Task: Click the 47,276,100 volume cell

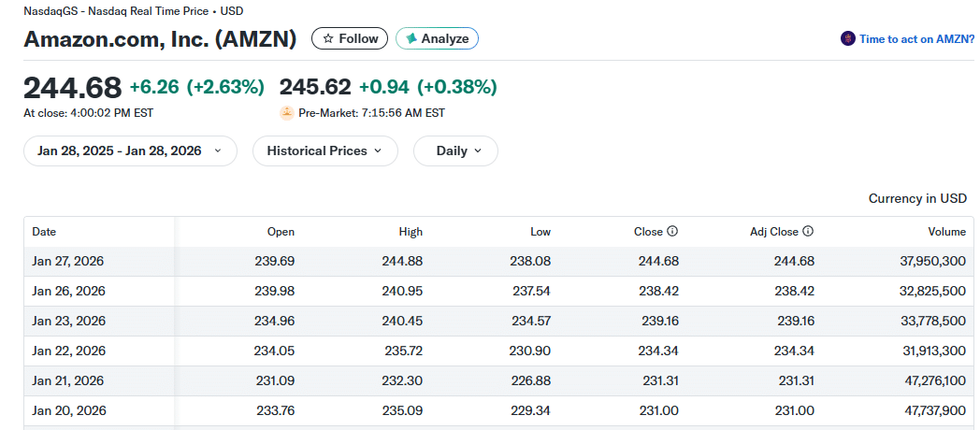Action: tap(932, 380)
